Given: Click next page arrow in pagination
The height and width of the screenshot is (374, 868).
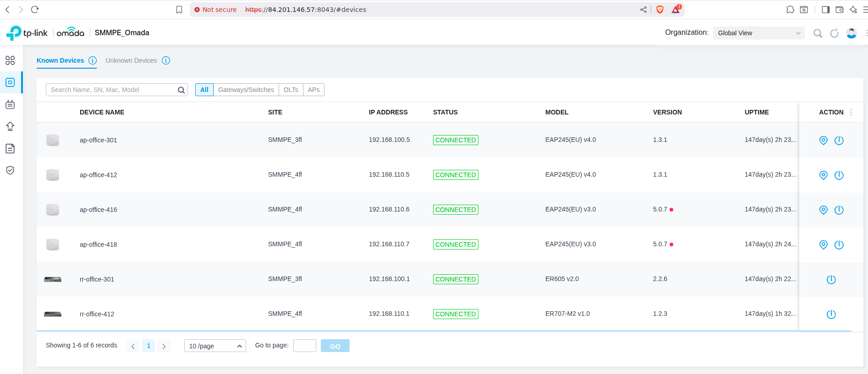Looking at the screenshot, I should pos(164,346).
